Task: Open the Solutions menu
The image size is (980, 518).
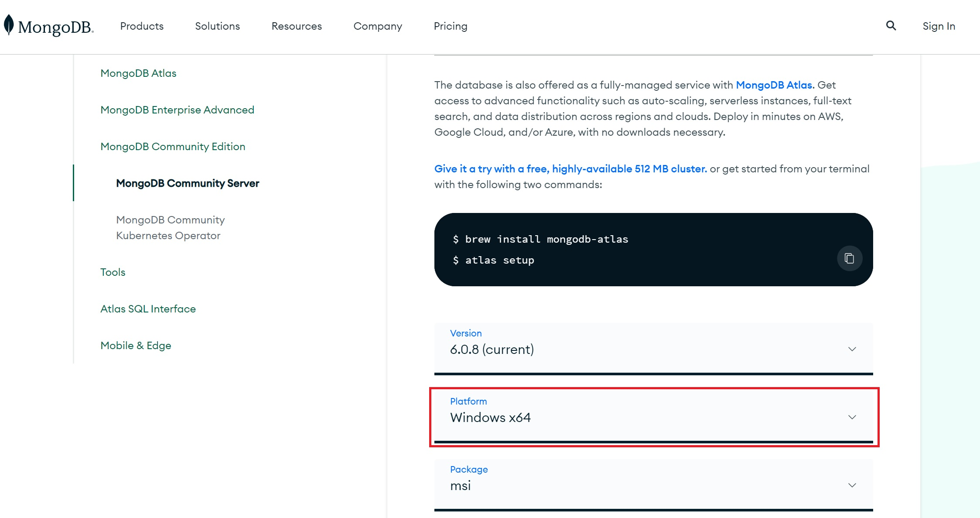Action: [217, 26]
